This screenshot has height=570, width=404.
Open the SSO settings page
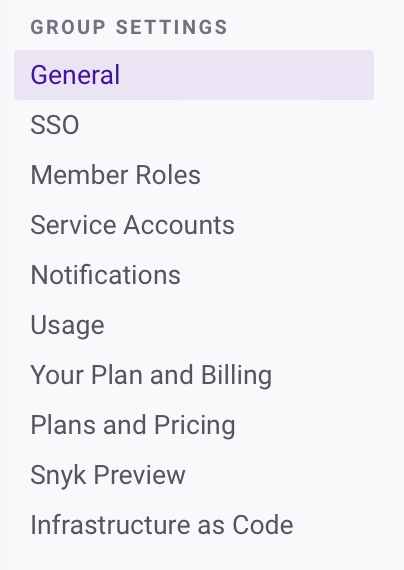pos(194,125)
